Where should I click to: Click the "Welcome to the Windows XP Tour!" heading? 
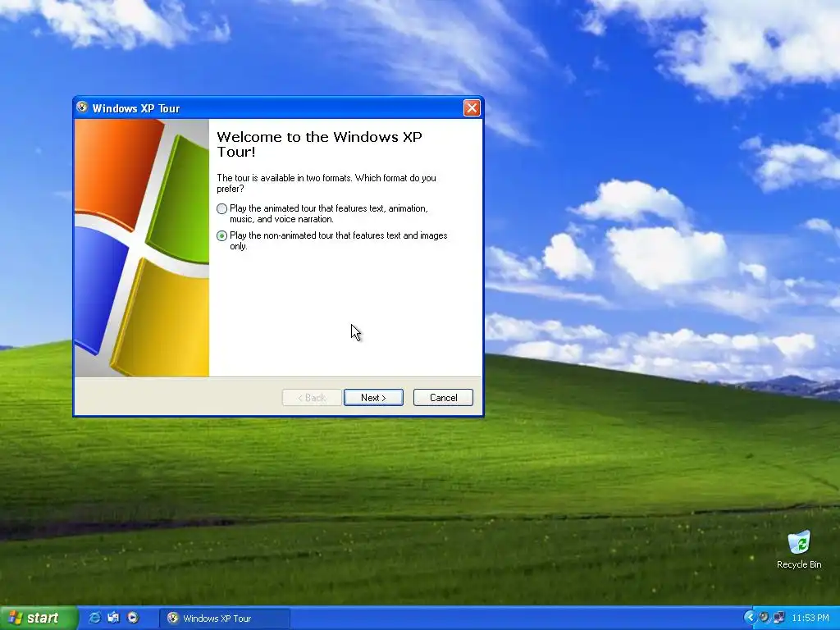point(319,144)
